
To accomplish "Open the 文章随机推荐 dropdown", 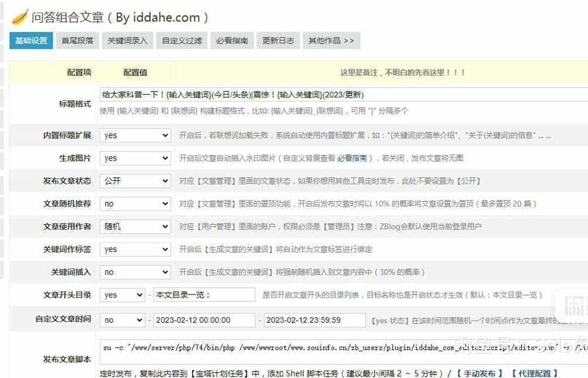I will click(135, 204).
